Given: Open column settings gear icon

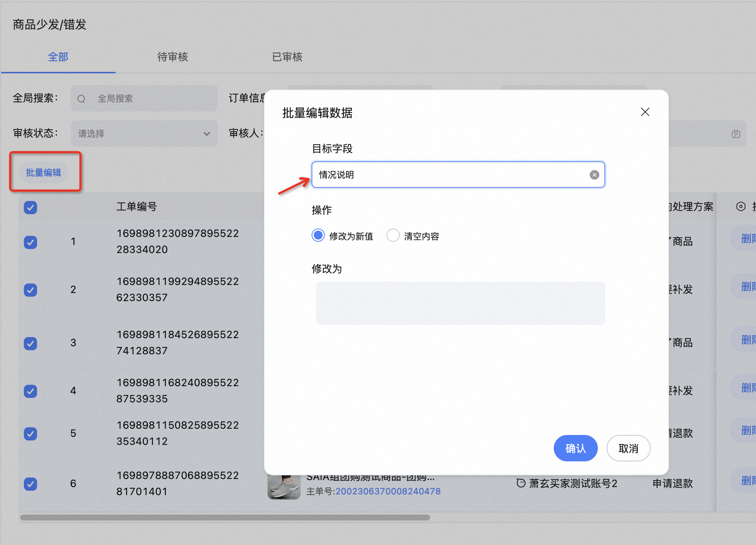Looking at the screenshot, I should pos(741,206).
